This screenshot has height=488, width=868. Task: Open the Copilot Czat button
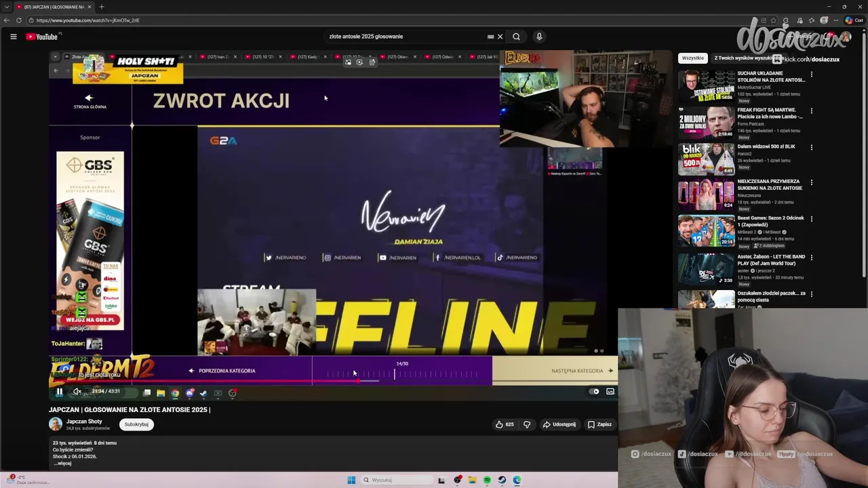[x=854, y=20]
